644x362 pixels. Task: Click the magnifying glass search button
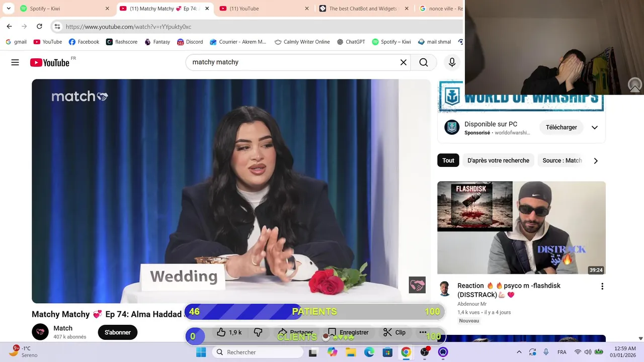[x=424, y=62]
